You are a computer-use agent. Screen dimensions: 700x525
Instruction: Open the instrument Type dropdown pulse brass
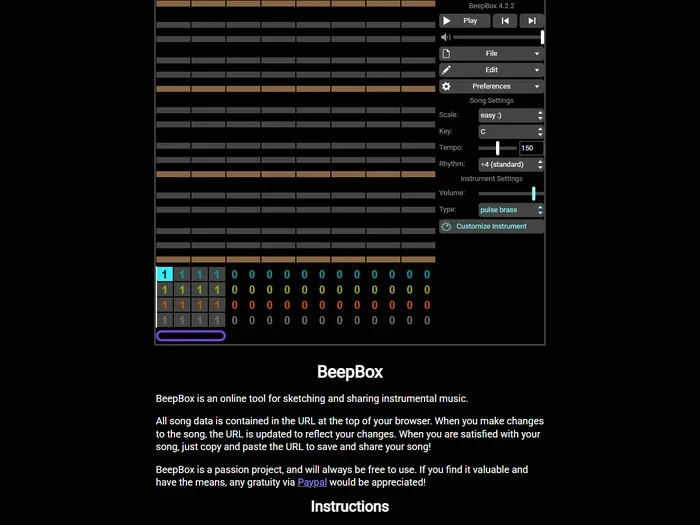click(x=511, y=210)
